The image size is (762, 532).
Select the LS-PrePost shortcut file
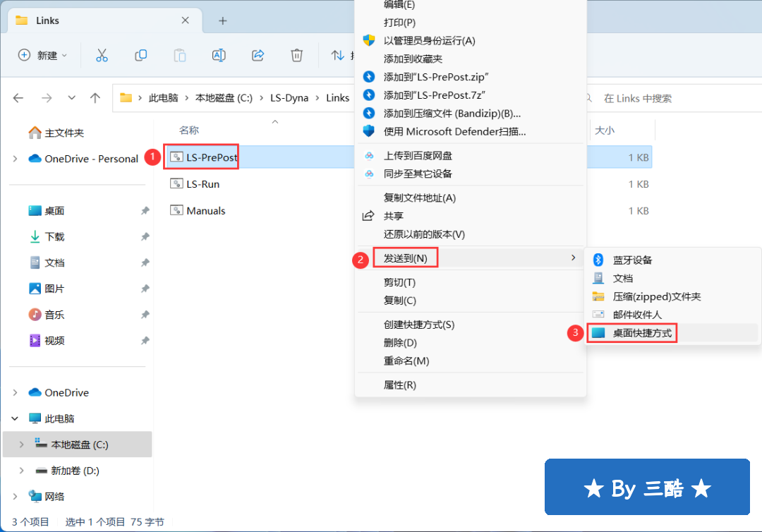pyautogui.click(x=204, y=157)
